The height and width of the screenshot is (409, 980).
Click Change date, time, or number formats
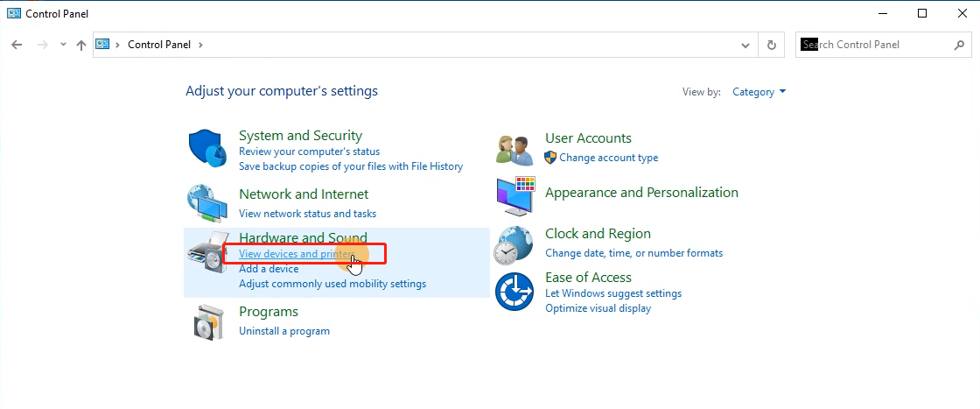click(x=633, y=253)
